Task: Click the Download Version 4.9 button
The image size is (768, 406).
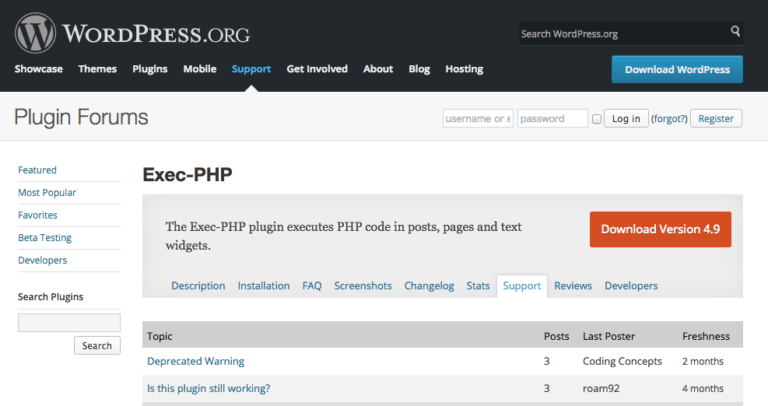Action: (660, 229)
